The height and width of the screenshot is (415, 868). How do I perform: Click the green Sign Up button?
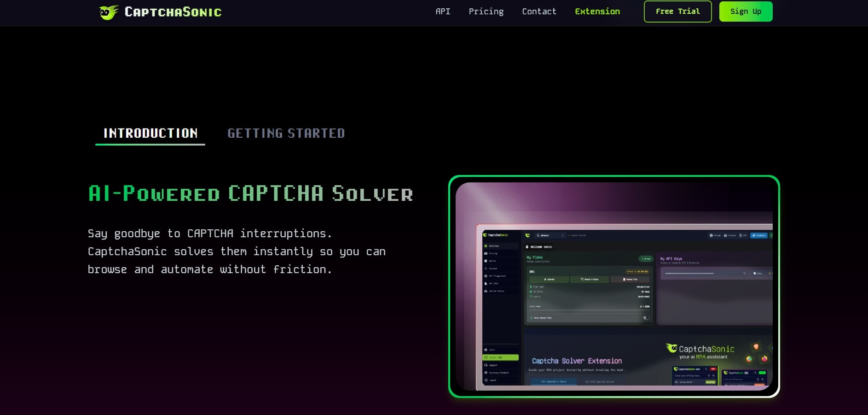coord(746,12)
